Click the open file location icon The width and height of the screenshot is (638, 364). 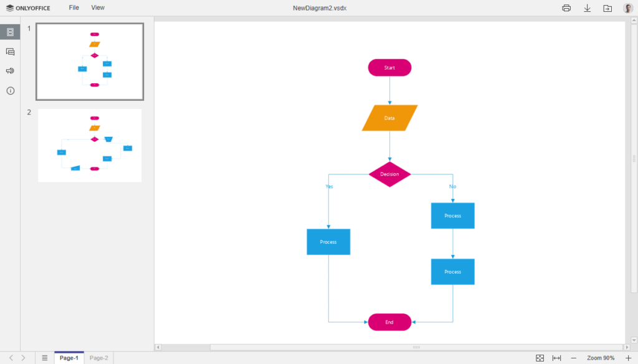tap(607, 8)
